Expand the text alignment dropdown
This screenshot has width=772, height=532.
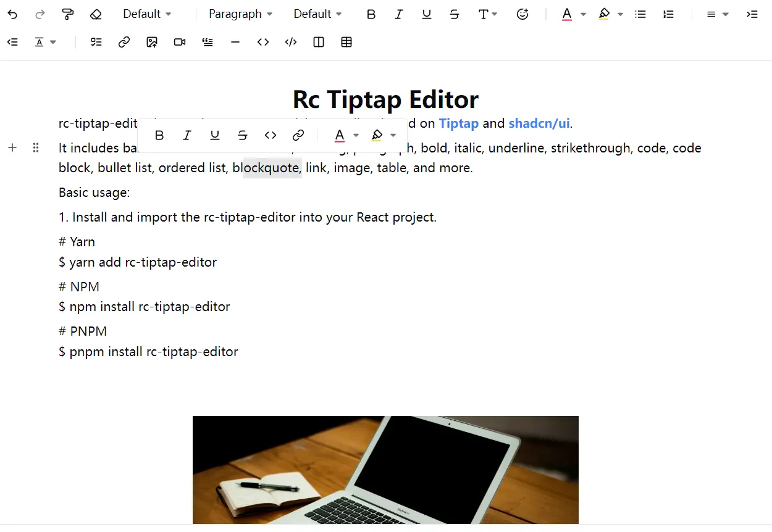(x=718, y=14)
